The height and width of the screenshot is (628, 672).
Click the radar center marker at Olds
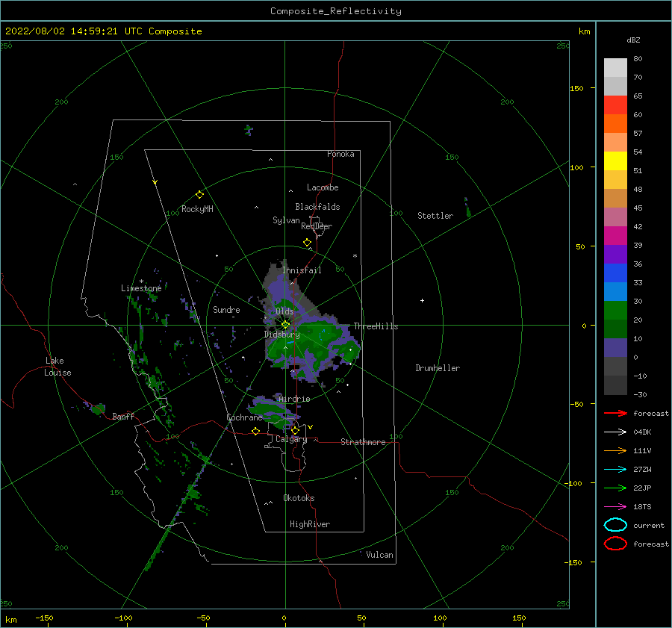pos(285,325)
